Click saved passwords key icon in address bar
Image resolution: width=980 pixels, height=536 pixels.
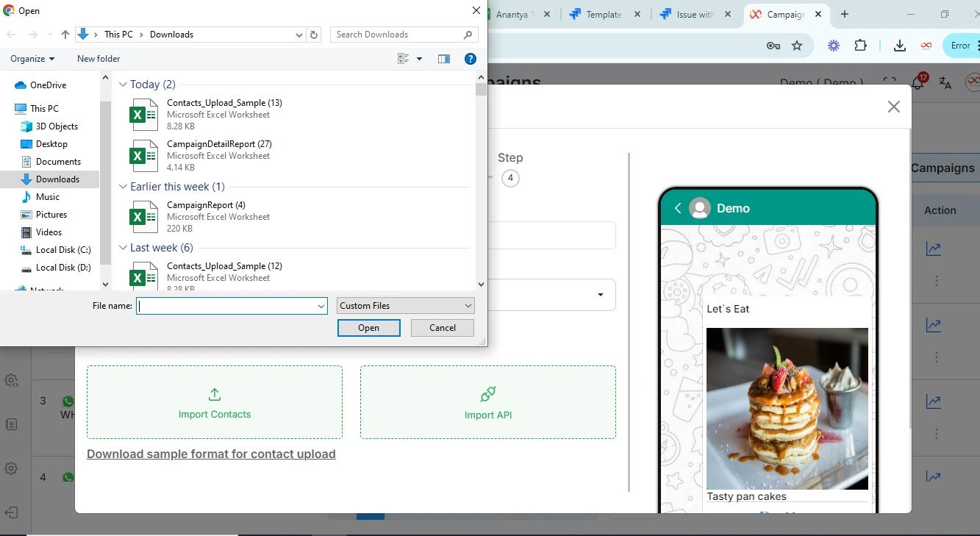pyautogui.click(x=773, y=46)
